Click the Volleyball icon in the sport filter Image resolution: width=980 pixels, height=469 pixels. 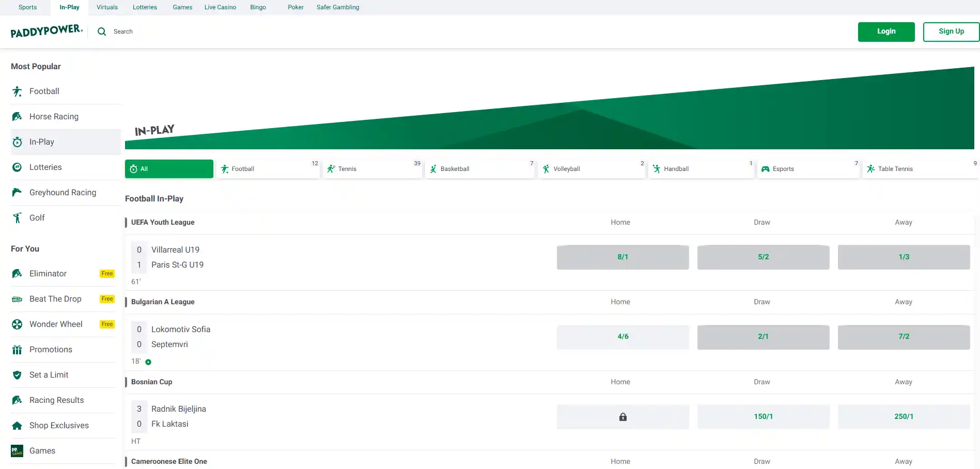tap(546, 169)
